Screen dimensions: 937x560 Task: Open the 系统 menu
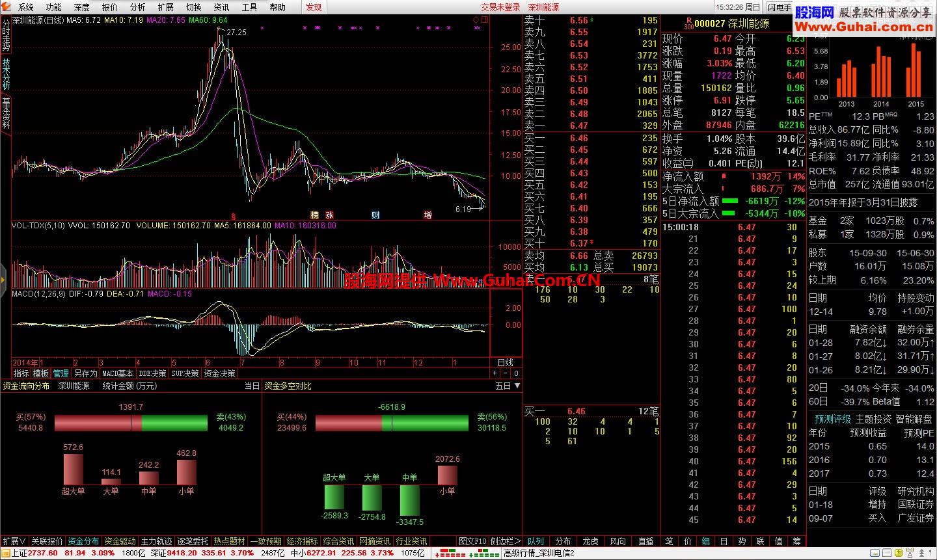tap(25, 7)
